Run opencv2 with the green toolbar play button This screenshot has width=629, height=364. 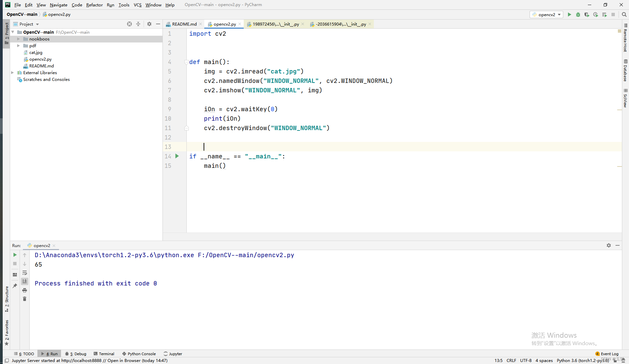coord(569,14)
